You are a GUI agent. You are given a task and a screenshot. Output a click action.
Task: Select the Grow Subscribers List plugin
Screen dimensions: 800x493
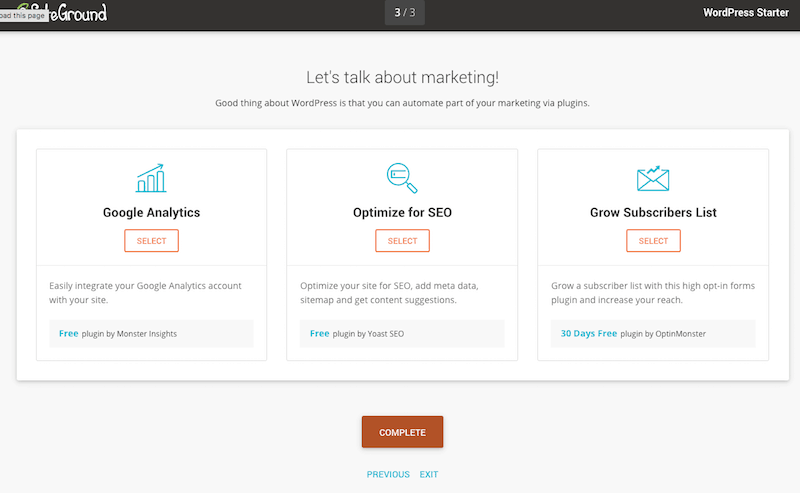point(654,240)
